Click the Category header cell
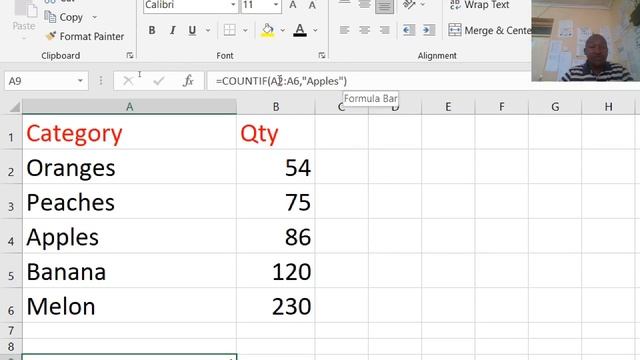This screenshot has height=360, width=640. point(129,132)
